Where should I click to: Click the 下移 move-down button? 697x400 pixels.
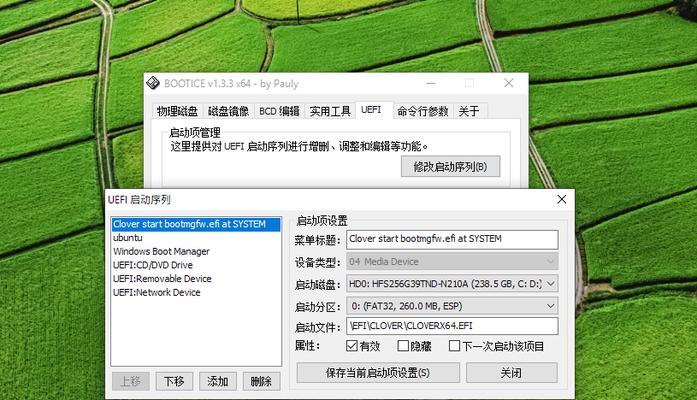point(174,381)
